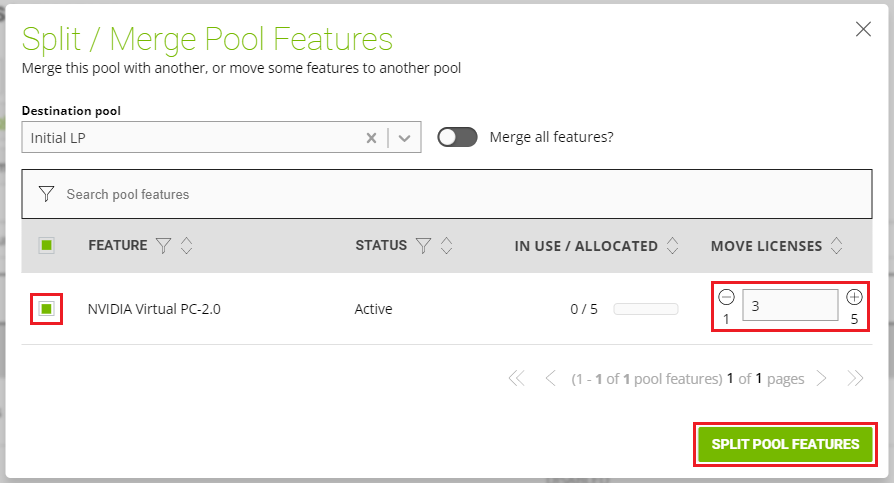Viewport: 894px width, 483px height.
Task: Click the plus icon to increase licenses
Action: (854, 297)
